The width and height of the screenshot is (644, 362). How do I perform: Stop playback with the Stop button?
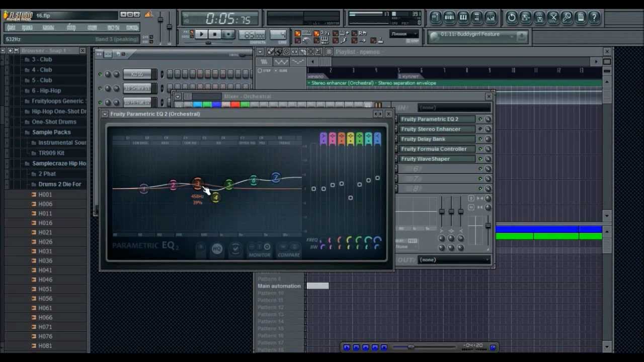[x=214, y=34]
